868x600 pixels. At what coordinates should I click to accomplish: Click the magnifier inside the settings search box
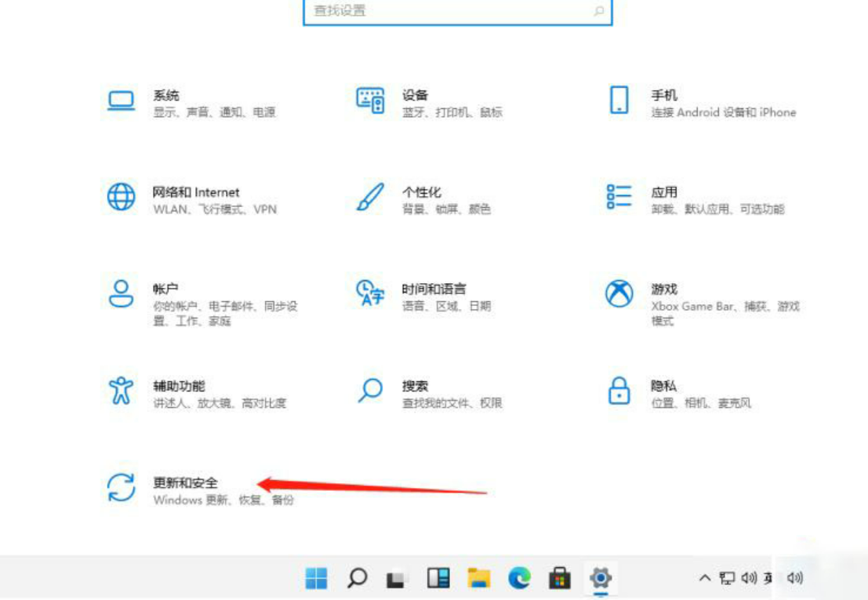[598, 11]
